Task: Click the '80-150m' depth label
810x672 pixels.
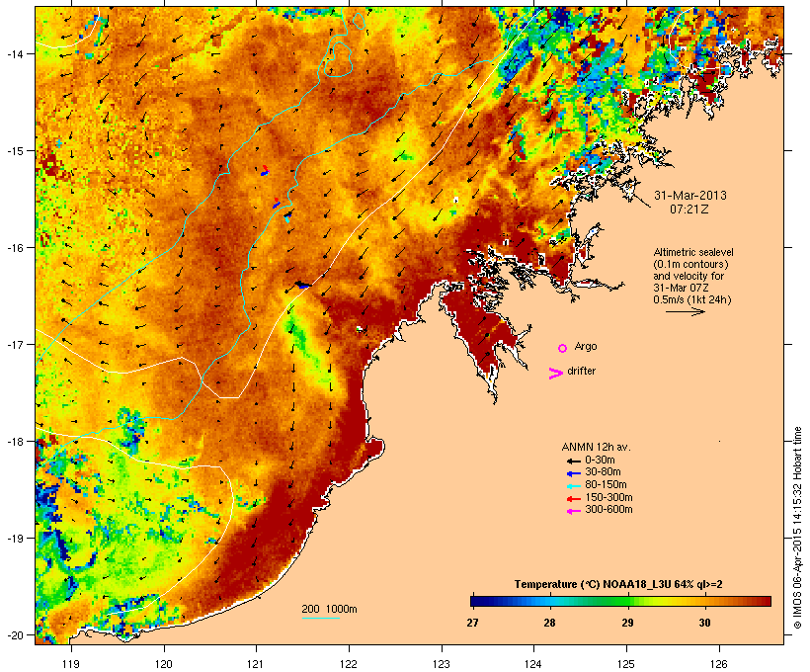Action: tap(606, 485)
